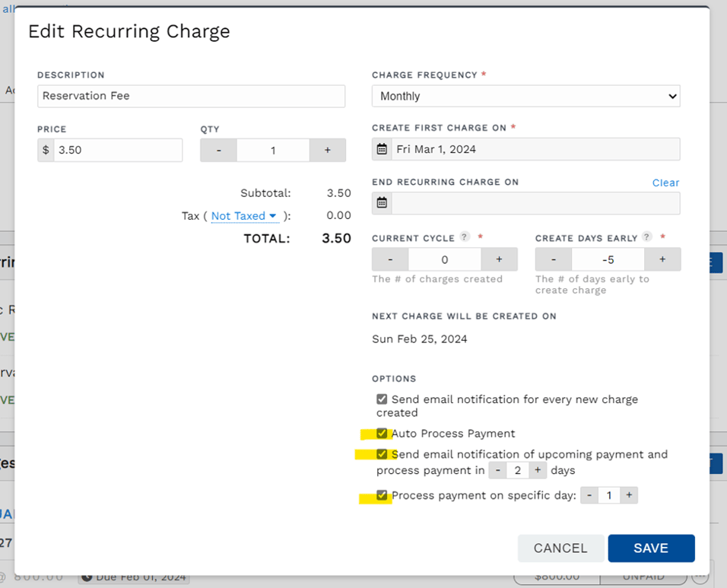Save the recurring charge

651,548
